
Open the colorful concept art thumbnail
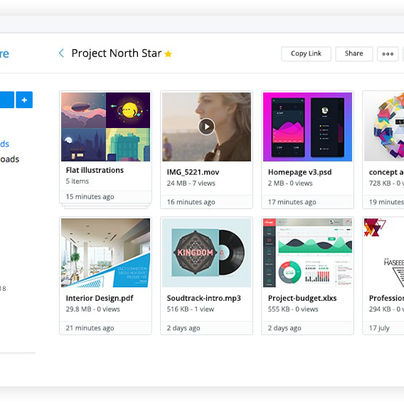(x=384, y=127)
